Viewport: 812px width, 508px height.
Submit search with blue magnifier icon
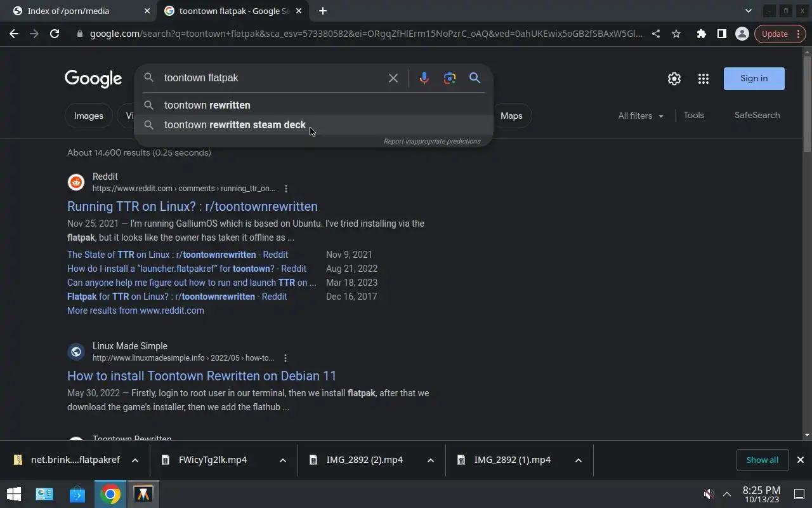pyautogui.click(x=475, y=78)
